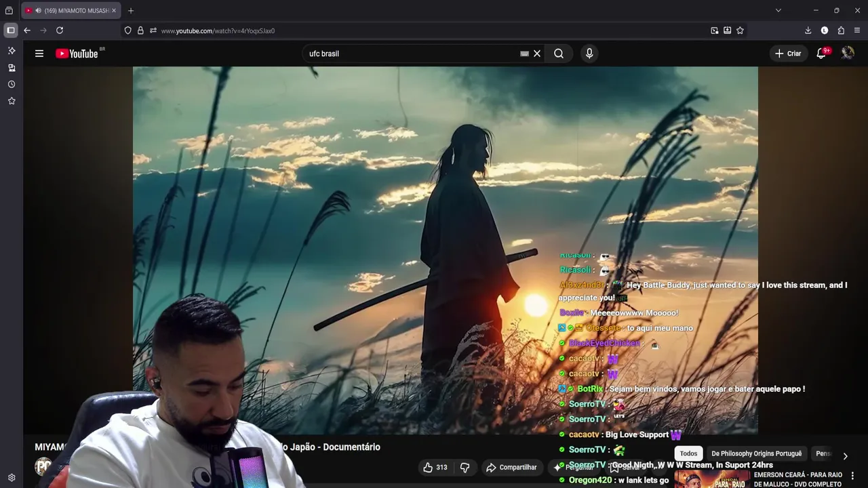Click the Compartilhar share button
This screenshot has height=488, width=868.
click(x=511, y=468)
